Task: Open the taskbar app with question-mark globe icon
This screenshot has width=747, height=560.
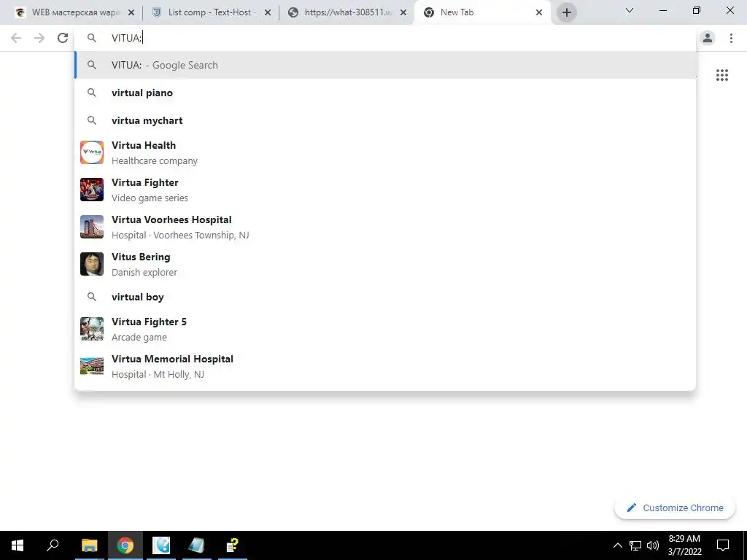Action: tap(161, 545)
